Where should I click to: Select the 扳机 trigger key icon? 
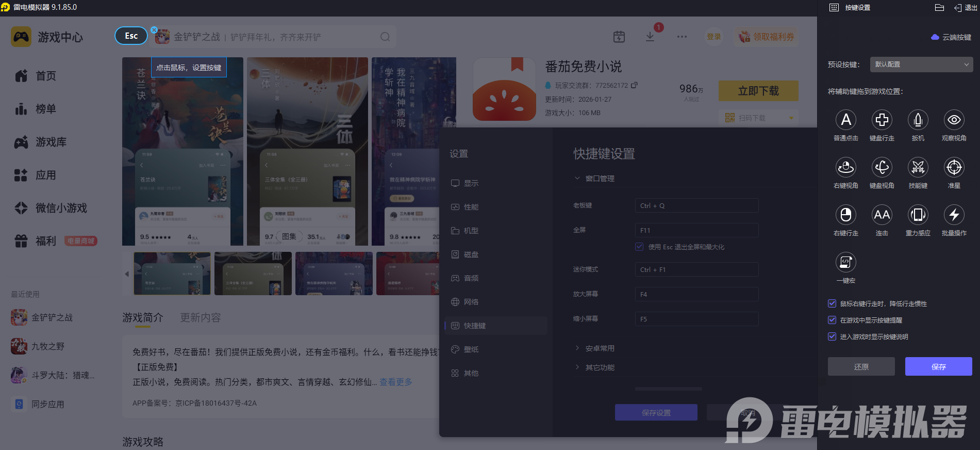(918, 120)
